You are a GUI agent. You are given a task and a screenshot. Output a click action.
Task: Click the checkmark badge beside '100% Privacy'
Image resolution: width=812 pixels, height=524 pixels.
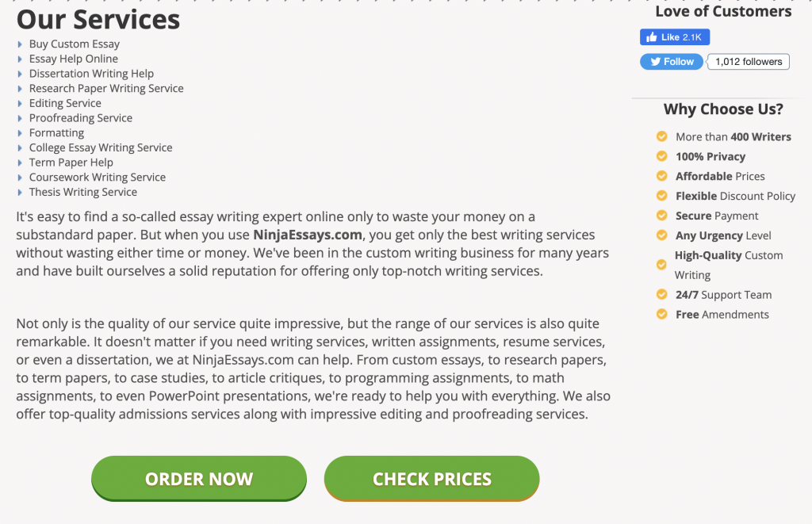pyautogui.click(x=661, y=156)
